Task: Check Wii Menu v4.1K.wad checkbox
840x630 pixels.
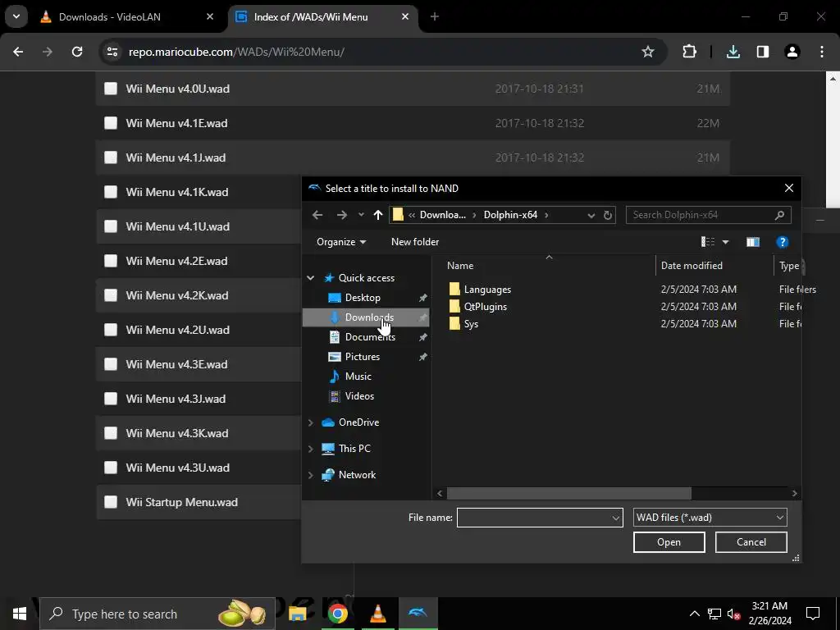Action: coord(111,192)
